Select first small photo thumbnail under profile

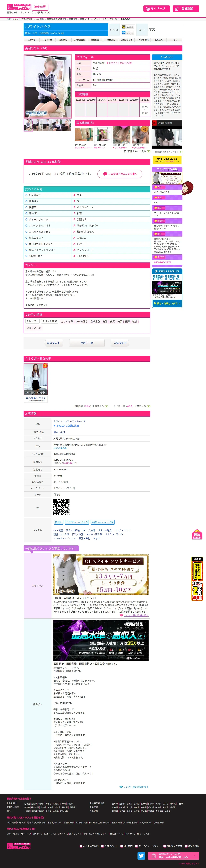tap(28, 125)
